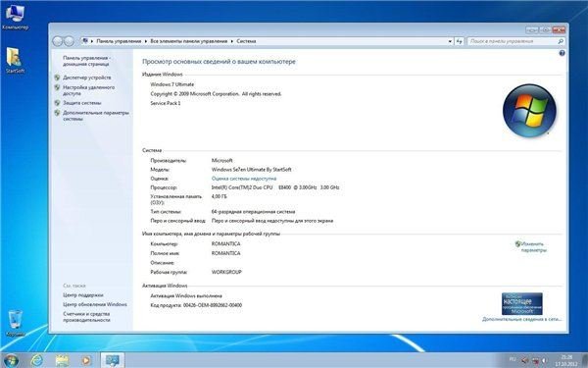Viewport: 588px width, 368px height.
Task: Click the manufacturer value Microsoft
Action: [x=222, y=160]
